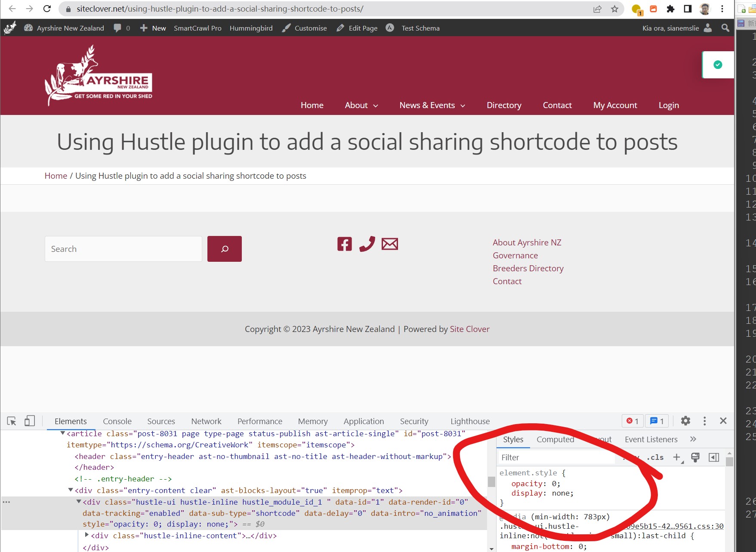
Task: Switch to the Application tab
Action: pyautogui.click(x=364, y=422)
